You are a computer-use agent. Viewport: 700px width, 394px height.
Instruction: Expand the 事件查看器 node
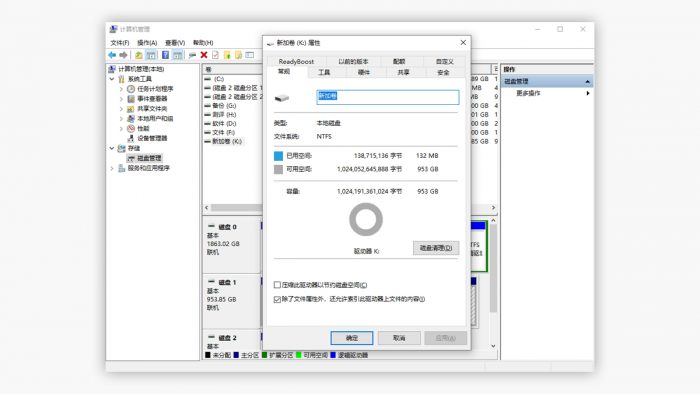click(121, 99)
